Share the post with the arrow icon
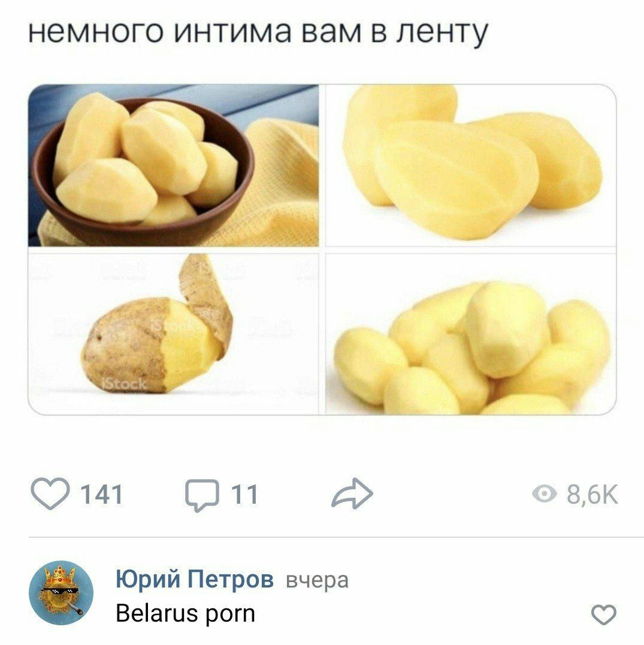The height and width of the screenshot is (645, 644). pyautogui.click(x=352, y=493)
